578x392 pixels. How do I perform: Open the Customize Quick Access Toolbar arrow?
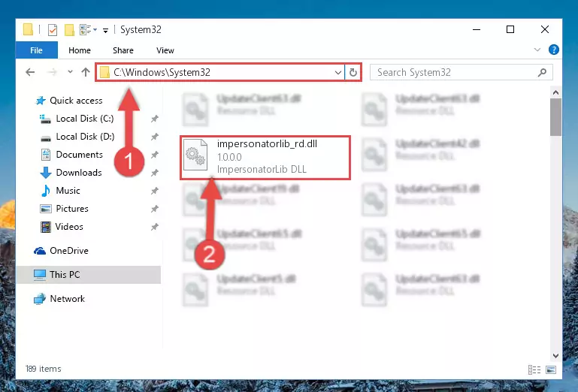[105, 31]
